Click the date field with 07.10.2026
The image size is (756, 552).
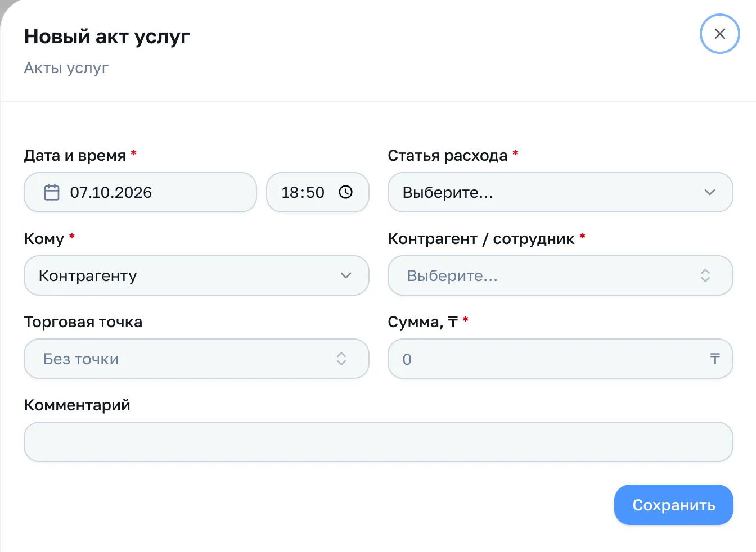(x=140, y=192)
